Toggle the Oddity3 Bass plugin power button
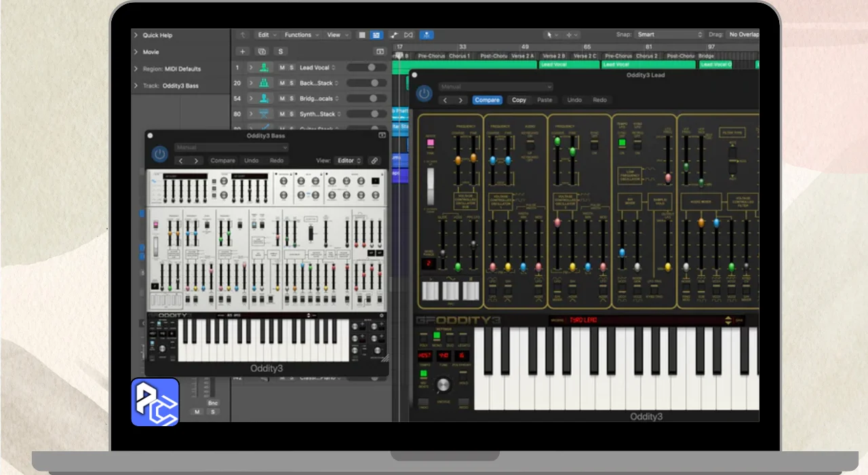This screenshot has width=868, height=475. tap(160, 155)
